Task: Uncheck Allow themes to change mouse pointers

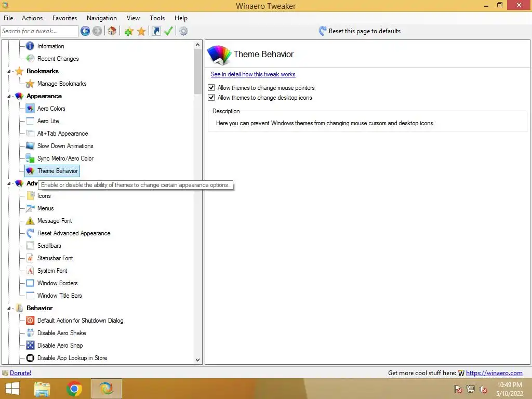Action: [211, 87]
